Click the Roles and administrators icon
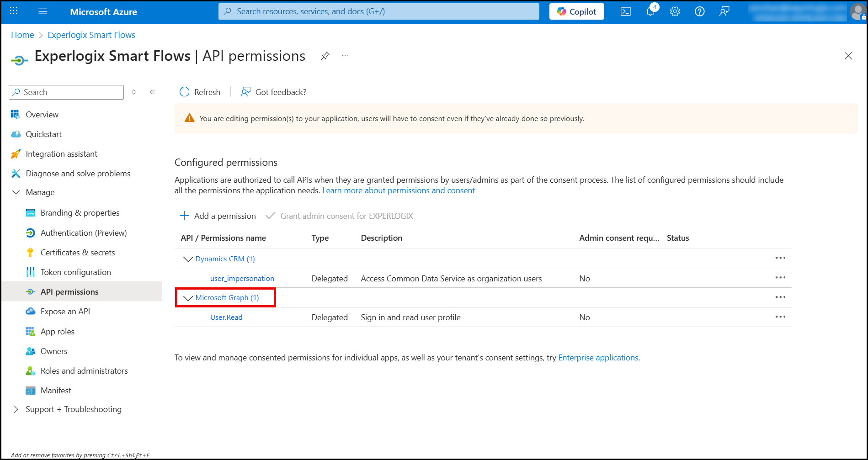Image resolution: width=868 pixels, height=460 pixels. [30, 371]
